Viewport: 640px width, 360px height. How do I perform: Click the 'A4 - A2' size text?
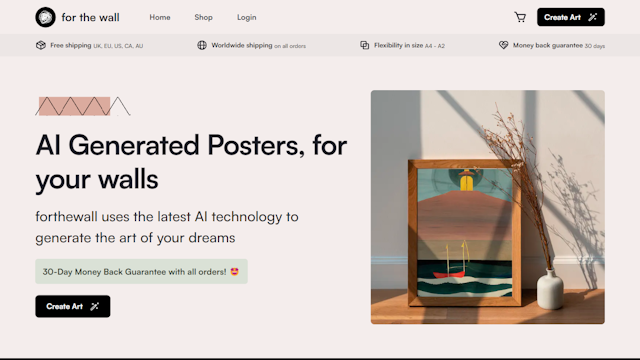pyautogui.click(x=435, y=46)
